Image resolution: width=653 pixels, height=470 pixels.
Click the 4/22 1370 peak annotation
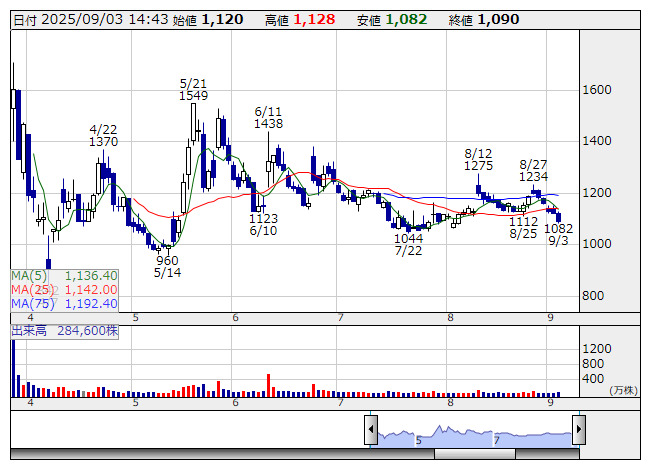103,136
